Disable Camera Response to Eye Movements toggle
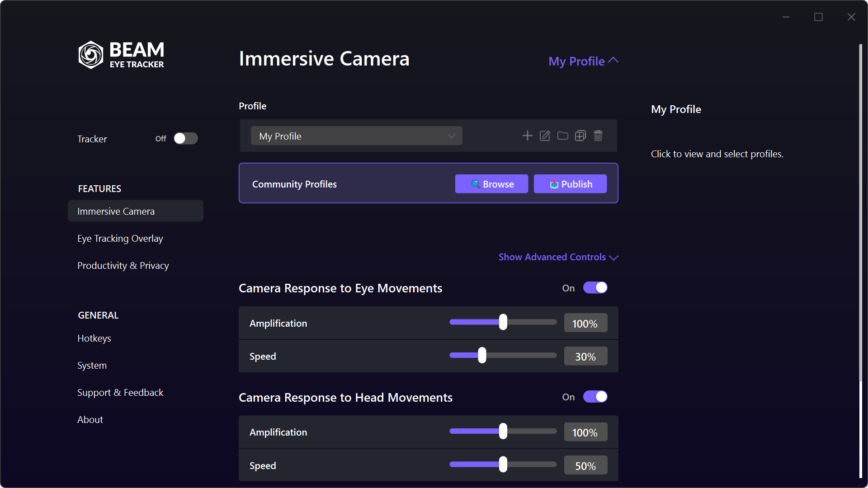The image size is (868, 488). pyautogui.click(x=595, y=288)
